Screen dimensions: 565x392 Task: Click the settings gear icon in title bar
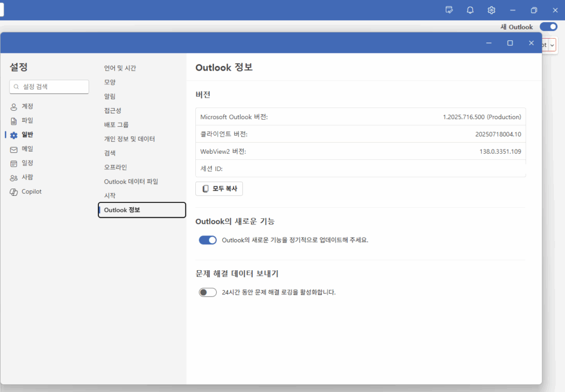click(x=491, y=10)
